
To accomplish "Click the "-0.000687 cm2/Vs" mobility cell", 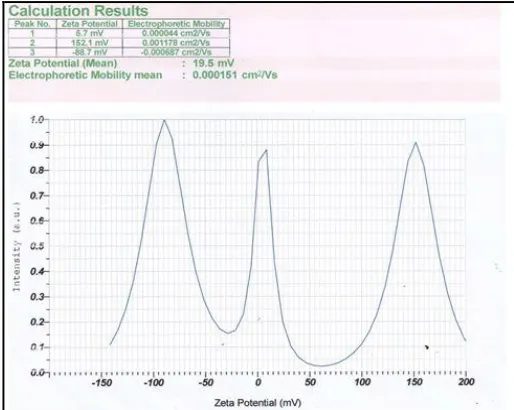I will tap(176, 52).
